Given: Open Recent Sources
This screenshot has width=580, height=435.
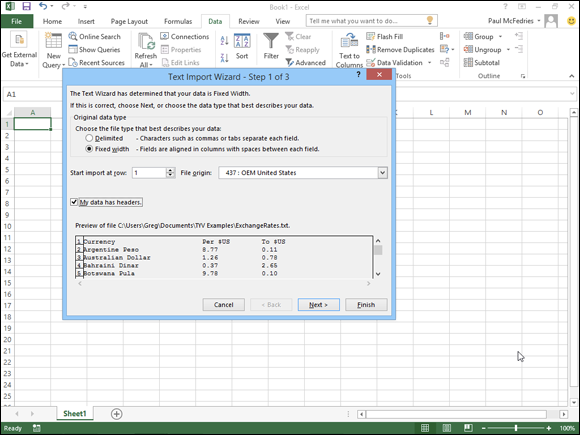Looking at the screenshot, I should point(97,63).
